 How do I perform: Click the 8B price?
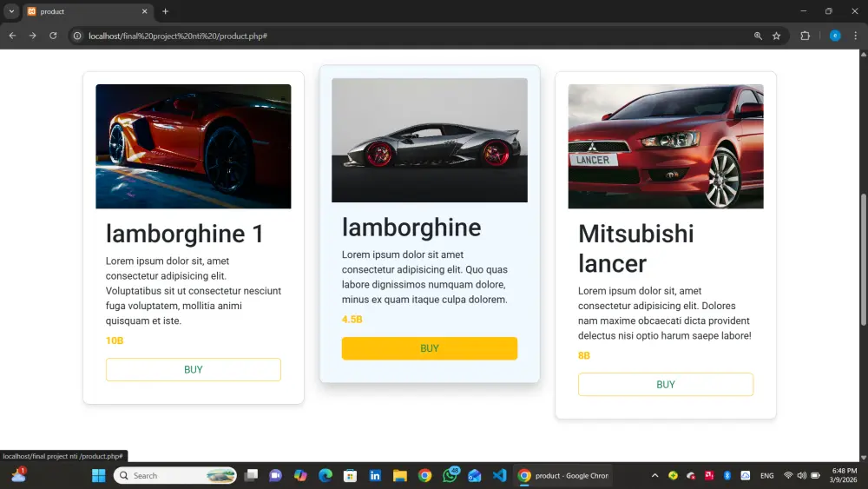[x=584, y=355]
